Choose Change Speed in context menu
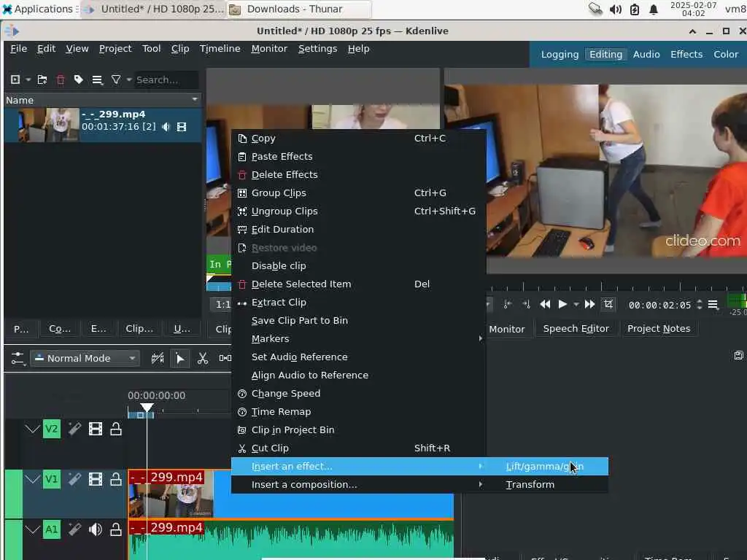The image size is (747, 560). pos(358,393)
